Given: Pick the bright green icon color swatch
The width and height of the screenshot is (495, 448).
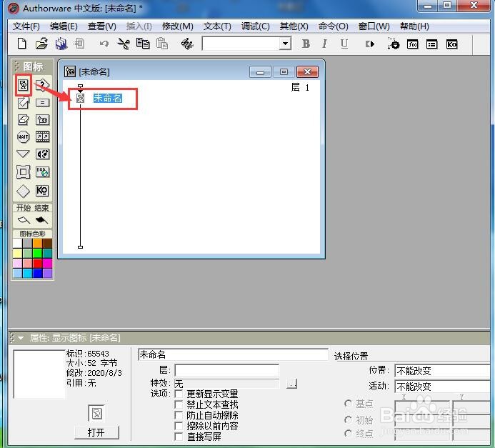Looking at the screenshot, I should tap(38, 253).
